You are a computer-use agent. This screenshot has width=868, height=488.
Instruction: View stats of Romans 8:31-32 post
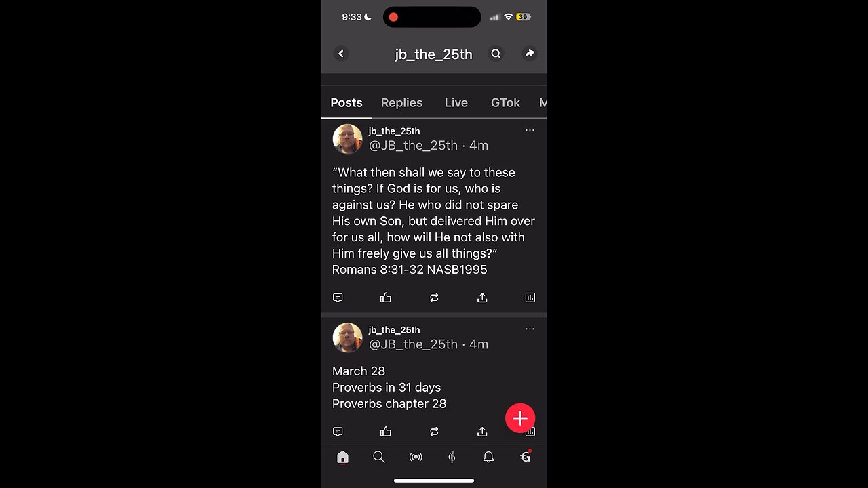[x=530, y=298]
